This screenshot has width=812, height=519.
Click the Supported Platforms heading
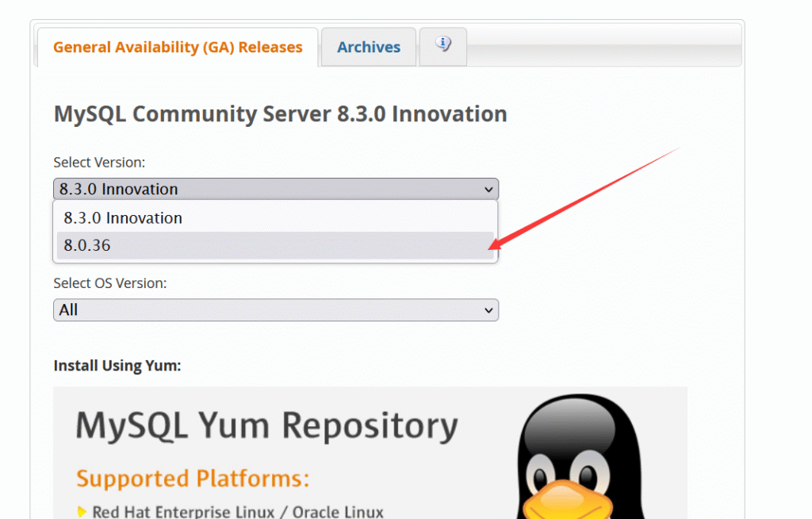(192, 479)
